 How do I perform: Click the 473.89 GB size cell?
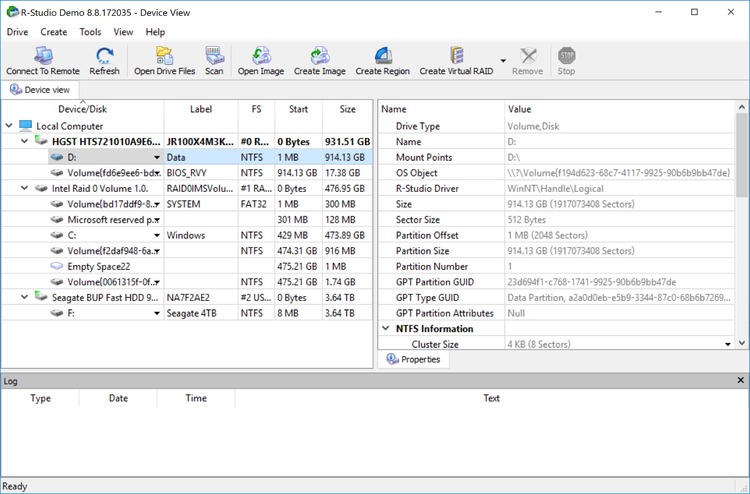347,235
